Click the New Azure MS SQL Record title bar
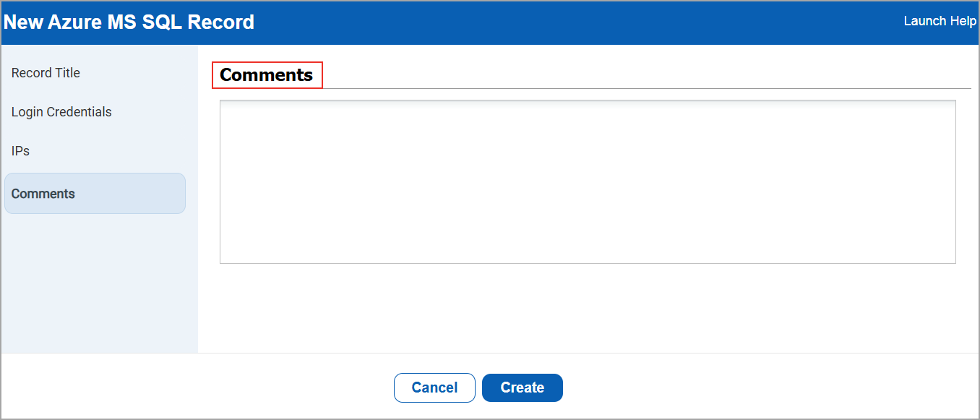Viewport: 980px width, 420px height. coord(129,22)
